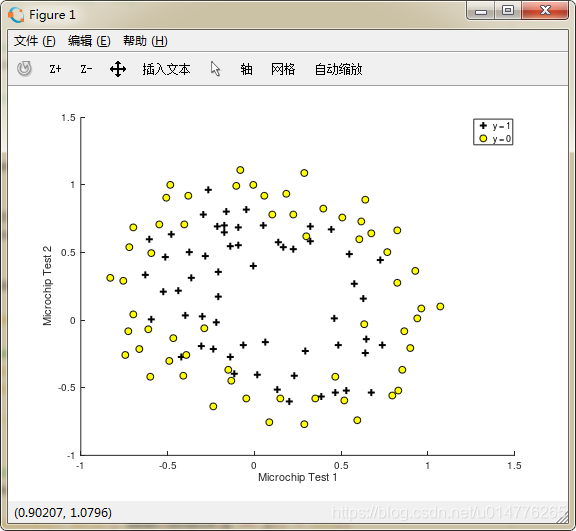Select the Z- zoom out tool
The width and height of the screenshot is (576, 531).
click(x=86, y=69)
